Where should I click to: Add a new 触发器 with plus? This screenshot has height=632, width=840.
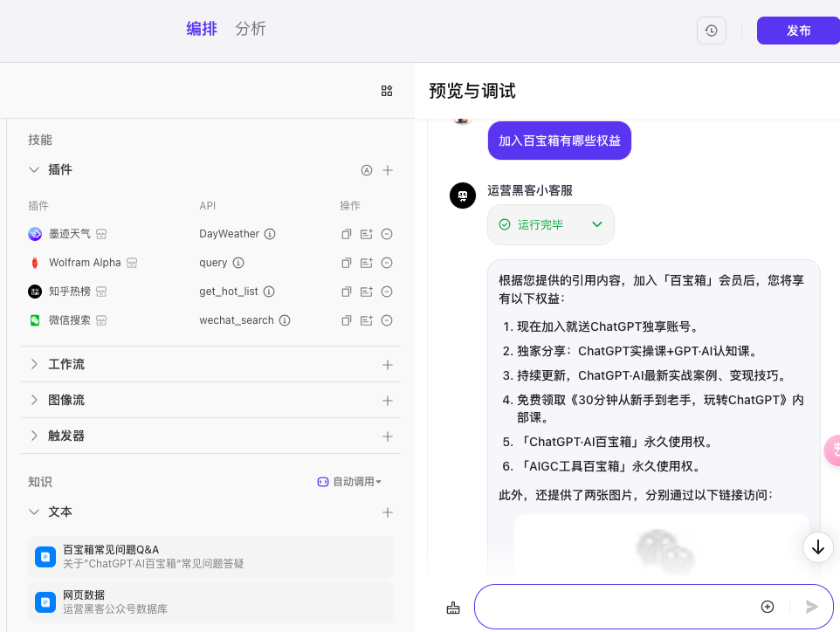pos(388,436)
